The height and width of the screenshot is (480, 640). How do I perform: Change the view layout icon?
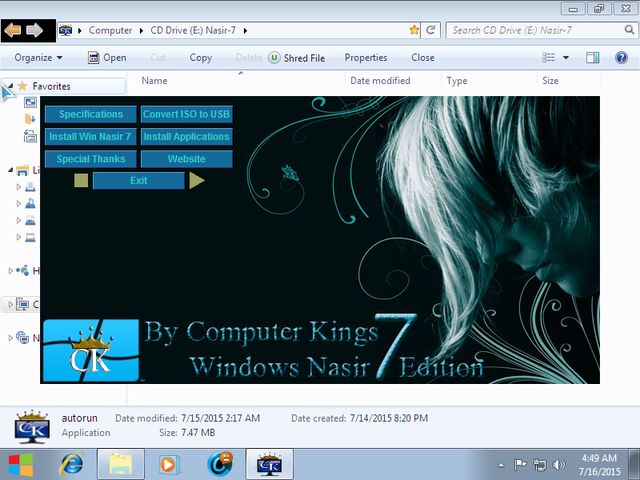(x=548, y=58)
